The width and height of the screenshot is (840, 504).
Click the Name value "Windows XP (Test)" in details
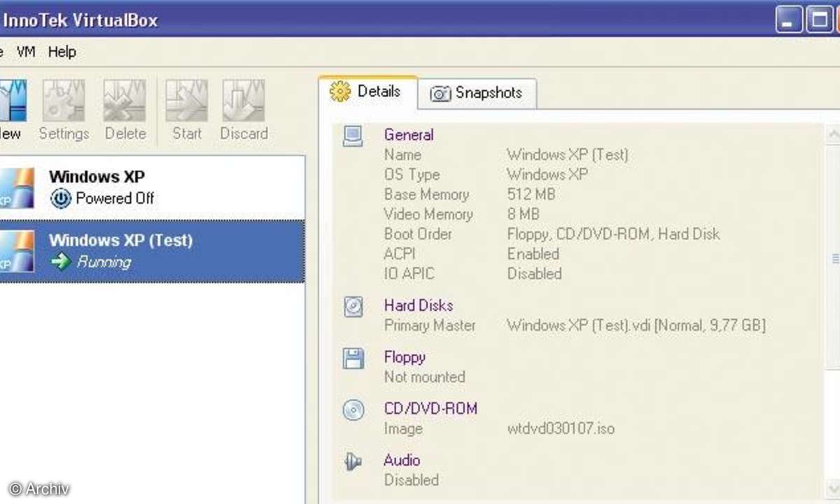tap(568, 155)
